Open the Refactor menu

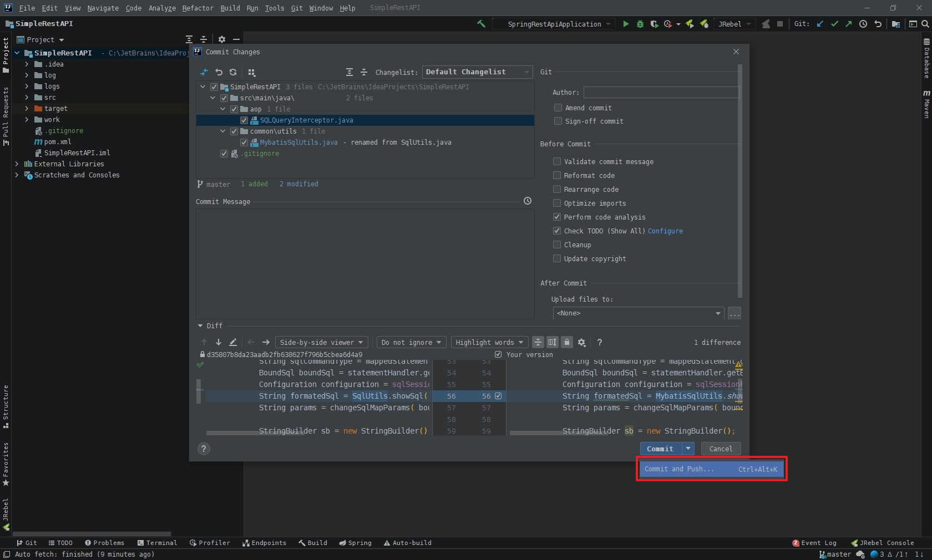[197, 8]
